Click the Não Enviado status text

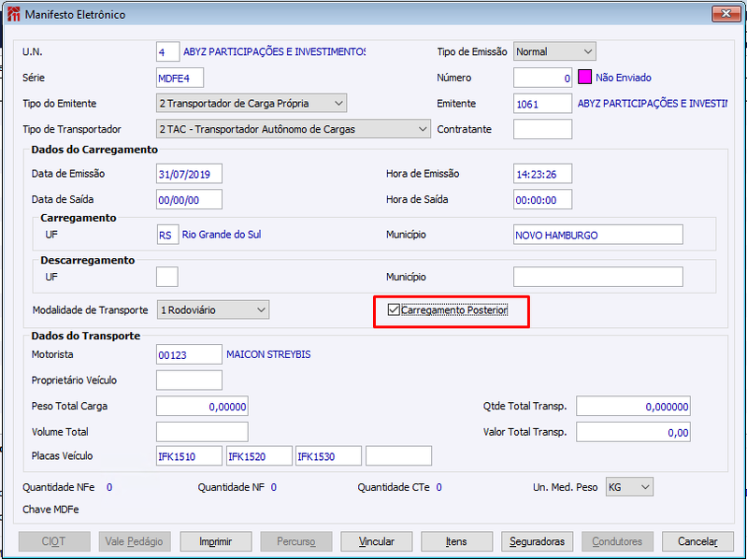624,78
